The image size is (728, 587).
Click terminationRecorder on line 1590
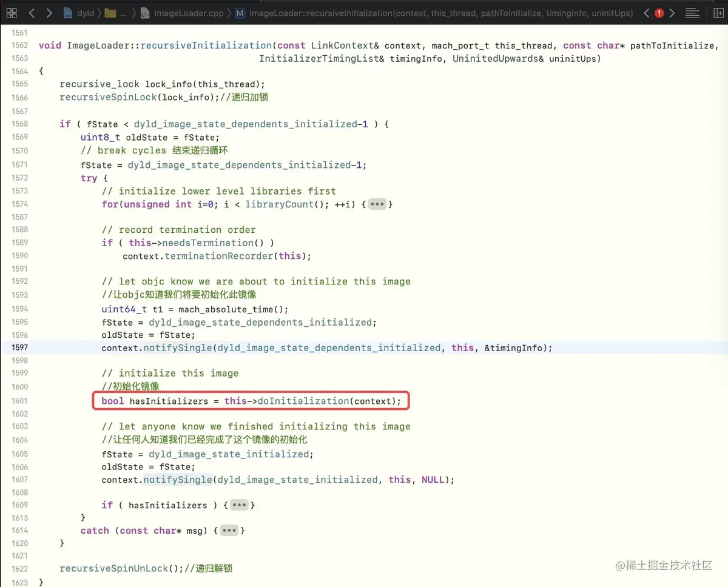pos(219,256)
